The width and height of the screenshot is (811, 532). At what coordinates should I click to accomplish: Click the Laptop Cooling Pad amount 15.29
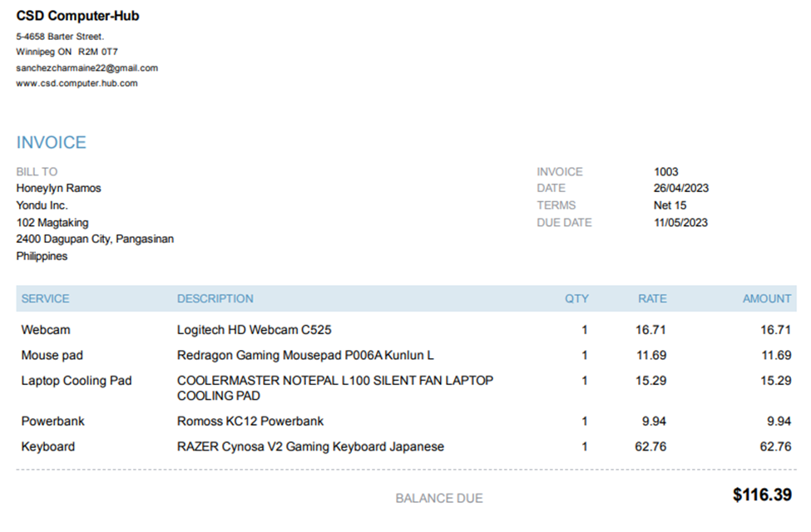click(x=776, y=381)
